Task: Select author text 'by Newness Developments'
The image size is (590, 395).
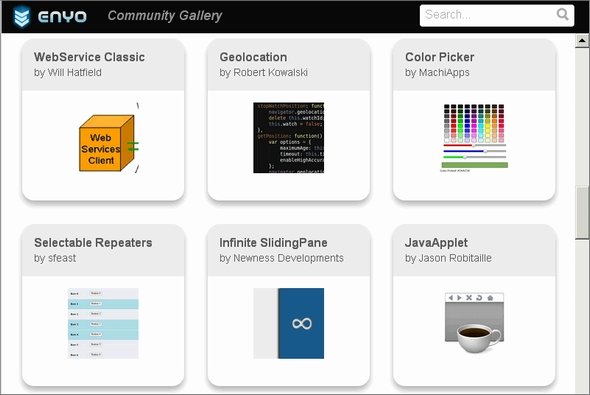Action: point(281,258)
